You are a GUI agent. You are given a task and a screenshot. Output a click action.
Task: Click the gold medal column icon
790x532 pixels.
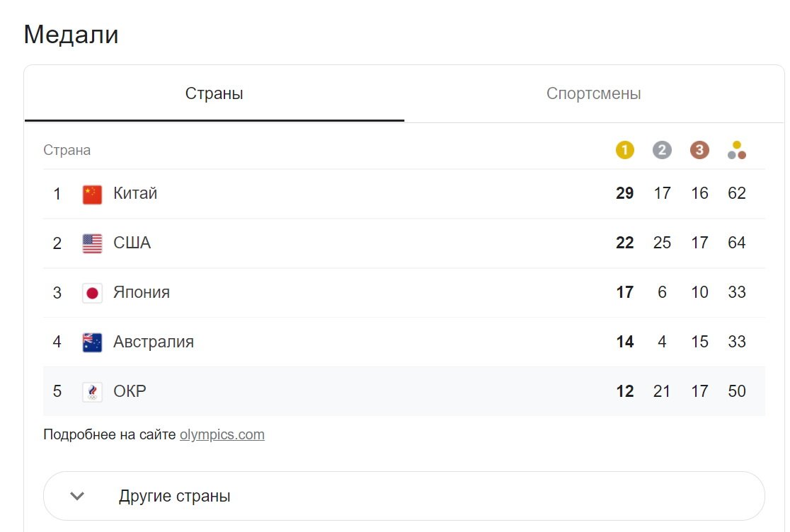624,150
